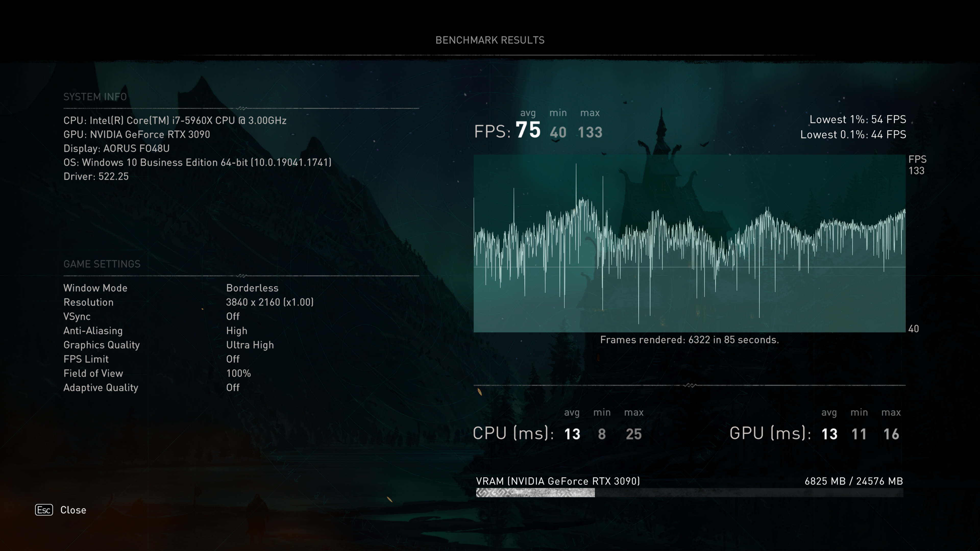Image resolution: width=980 pixels, height=551 pixels.
Task: Click the 3840 x 2160 resolution value
Action: point(269,302)
